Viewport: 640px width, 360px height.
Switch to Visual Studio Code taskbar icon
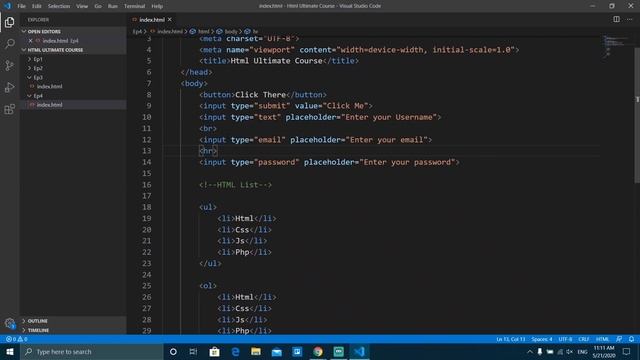coord(359,351)
